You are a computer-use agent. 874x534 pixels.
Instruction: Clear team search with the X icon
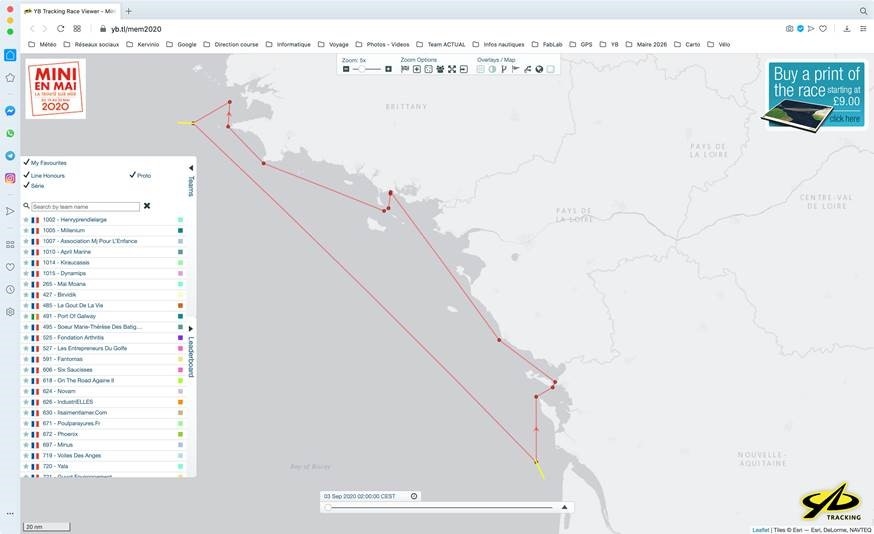147,206
